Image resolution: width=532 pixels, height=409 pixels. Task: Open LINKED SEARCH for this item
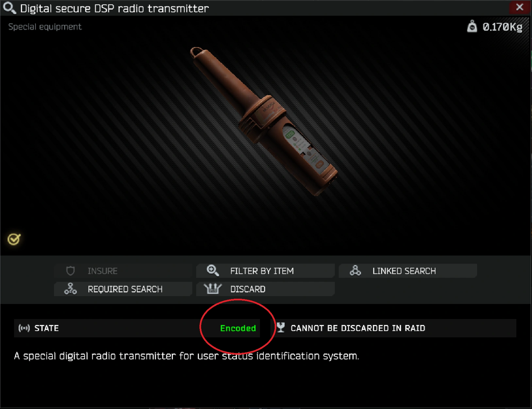click(x=408, y=271)
